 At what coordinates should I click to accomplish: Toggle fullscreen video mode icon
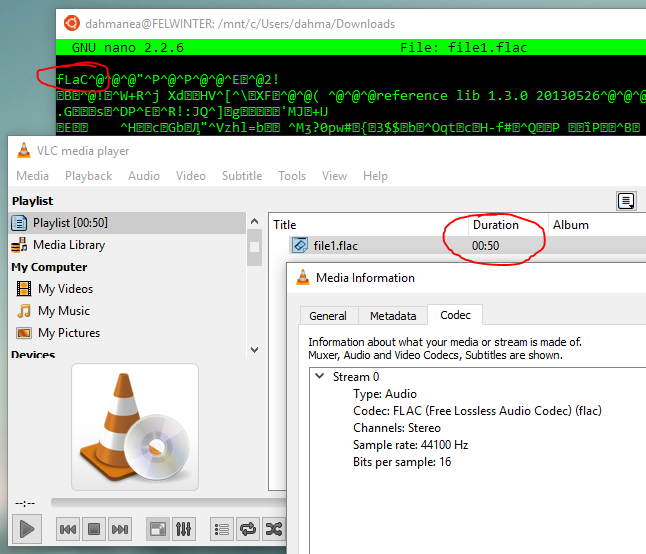[158, 529]
